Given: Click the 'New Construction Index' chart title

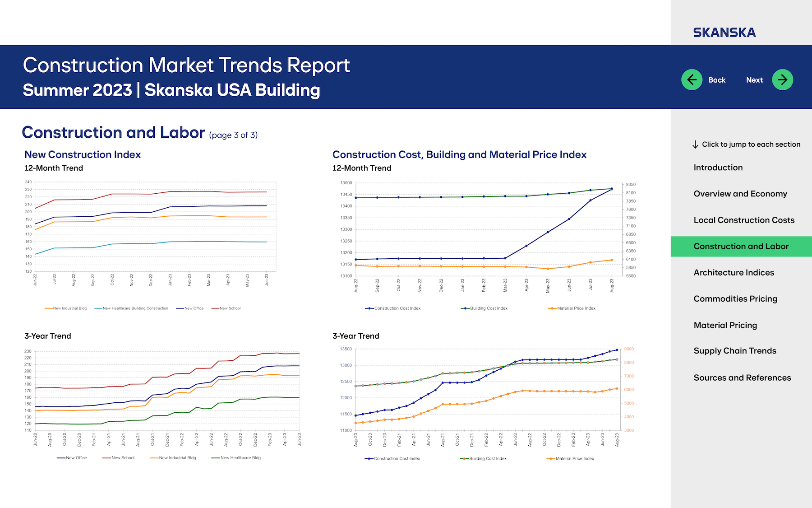Looking at the screenshot, I should pyautogui.click(x=83, y=154).
